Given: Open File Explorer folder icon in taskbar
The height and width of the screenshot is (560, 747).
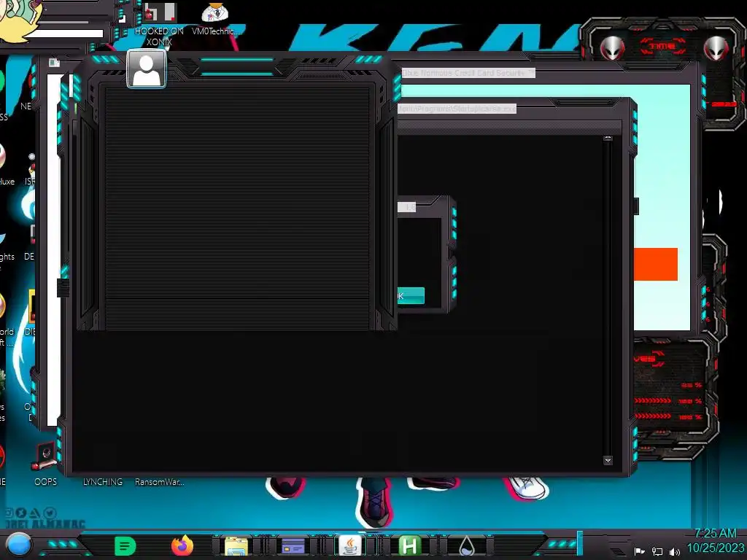Looking at the screenshot, I should (236, 546).
